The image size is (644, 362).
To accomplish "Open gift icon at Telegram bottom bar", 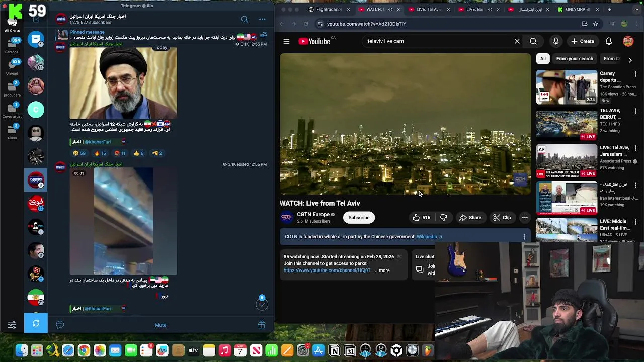I will (262, 325).
